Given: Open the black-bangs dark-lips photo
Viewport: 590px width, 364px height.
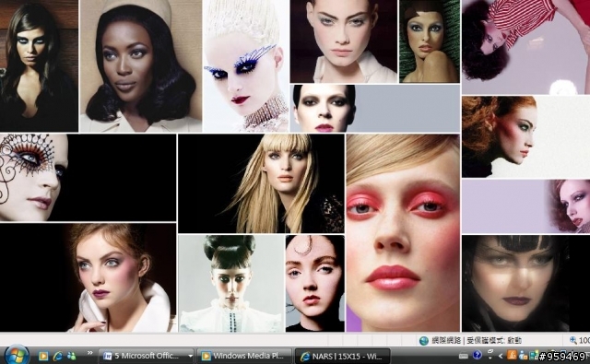Looking at the screenshot, I should pos(525,284).
